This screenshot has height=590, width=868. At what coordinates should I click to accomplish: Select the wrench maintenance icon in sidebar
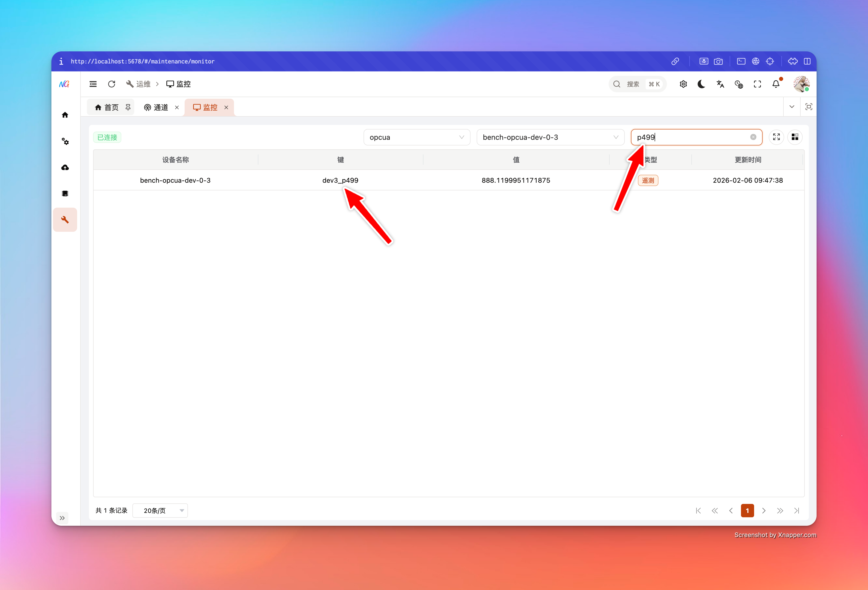pyautogui.click(x=65, y=219)
